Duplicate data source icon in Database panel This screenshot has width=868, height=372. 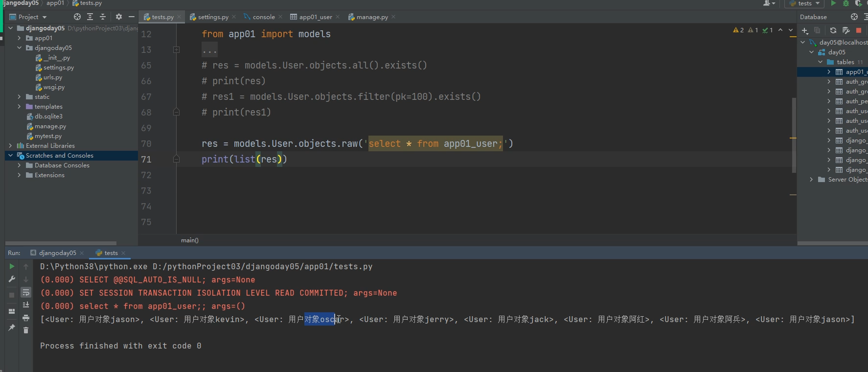click(817, 30)
